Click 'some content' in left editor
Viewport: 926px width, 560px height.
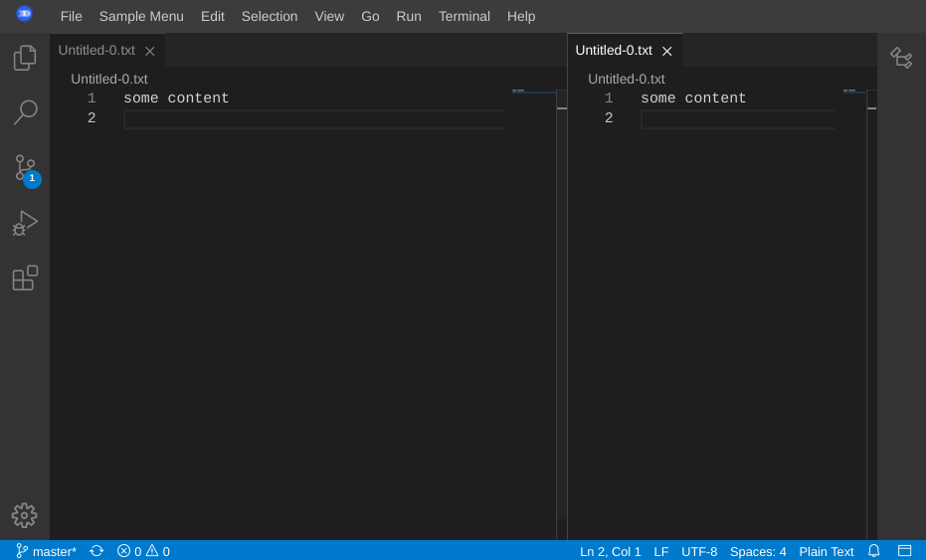[176, 98]
